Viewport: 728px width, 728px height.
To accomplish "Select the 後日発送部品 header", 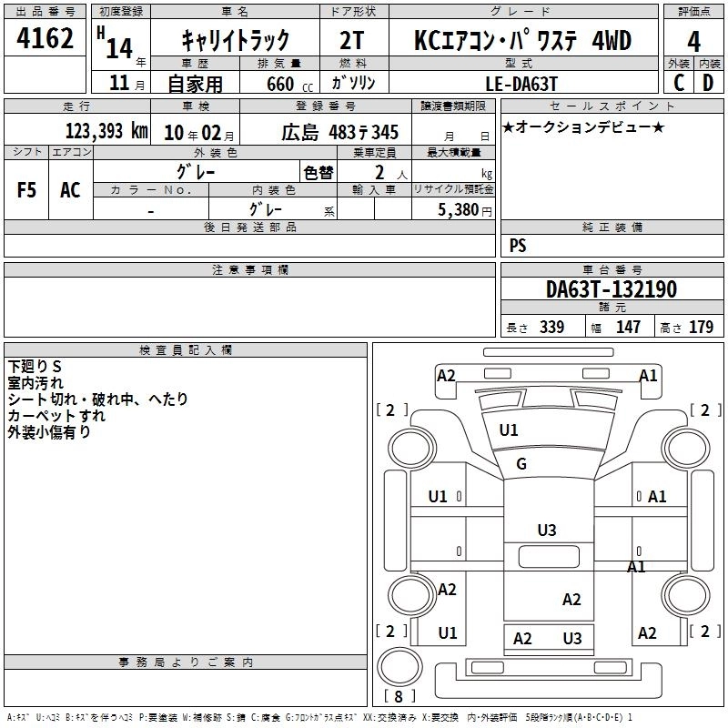I will [x=249, y=227].
